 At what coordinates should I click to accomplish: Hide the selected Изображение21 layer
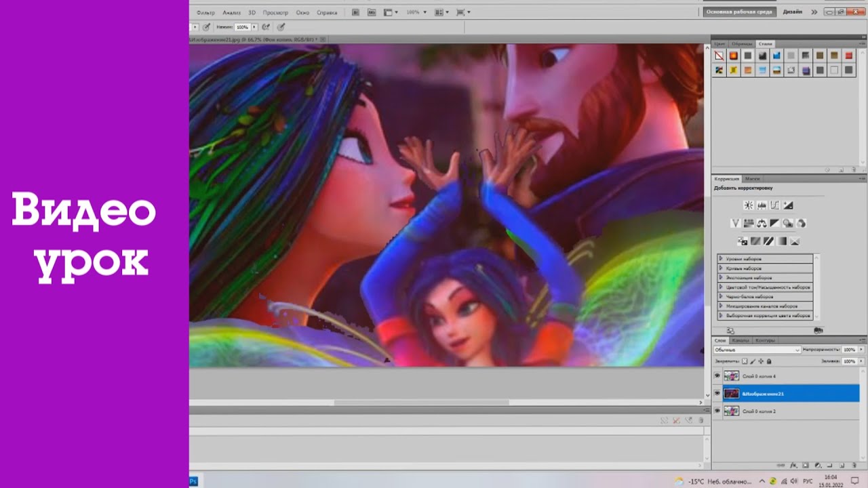coord(717,393)
